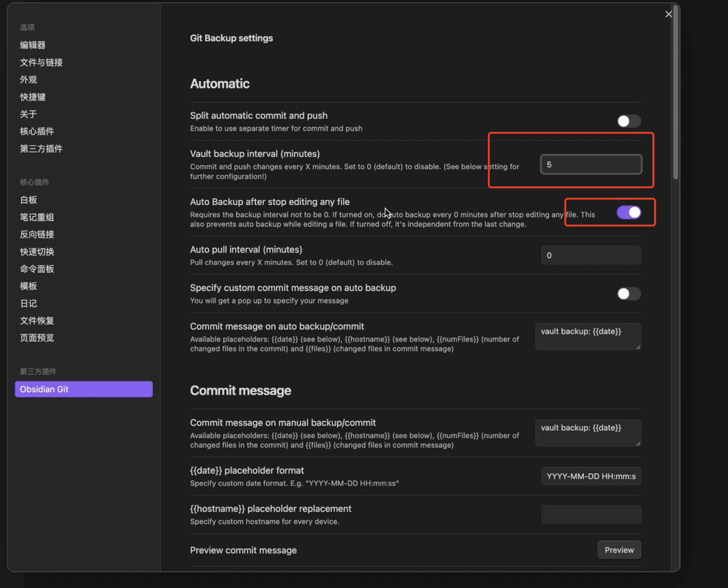Click manual backup commit message textarea
Image resolution: width=728 pixels, height=588 pixels.
coord(588,433)
